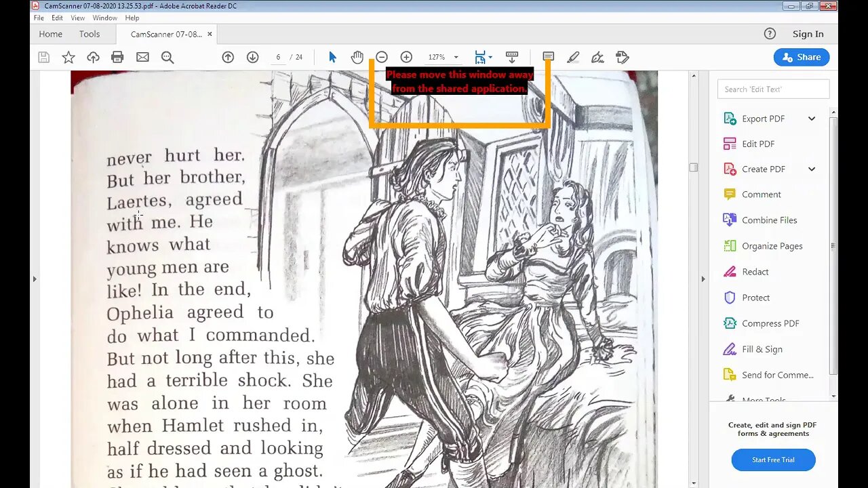Image resolution: width=868 pixels, height=488 pixels.
Task: Switch to the Home tab
Action: [50, 34]
